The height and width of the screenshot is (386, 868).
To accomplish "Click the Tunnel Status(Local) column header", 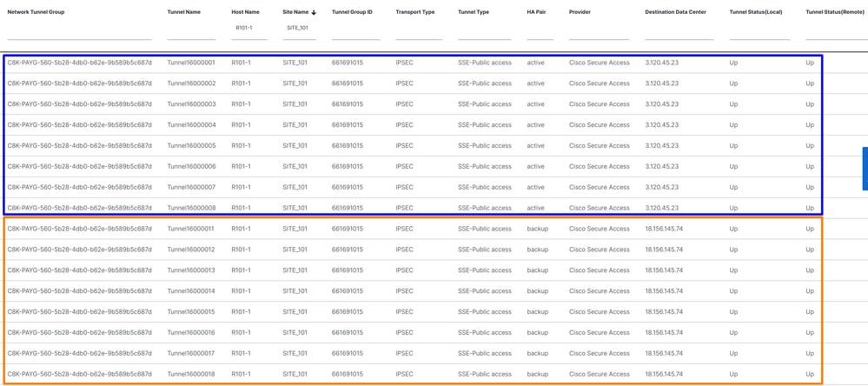I will click(x=756, y=12).
